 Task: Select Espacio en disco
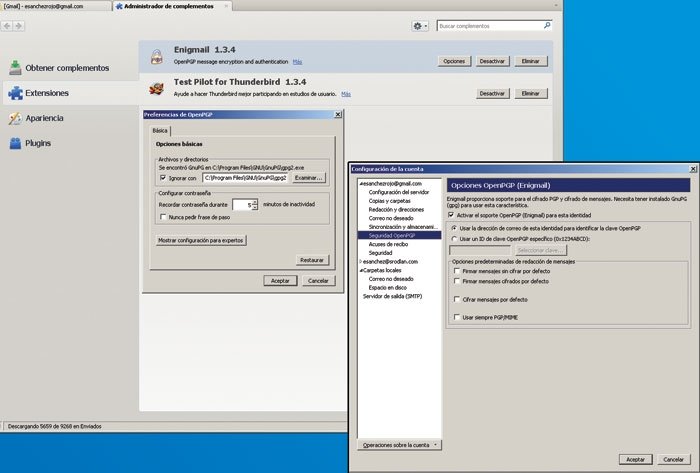click(388, 288)
